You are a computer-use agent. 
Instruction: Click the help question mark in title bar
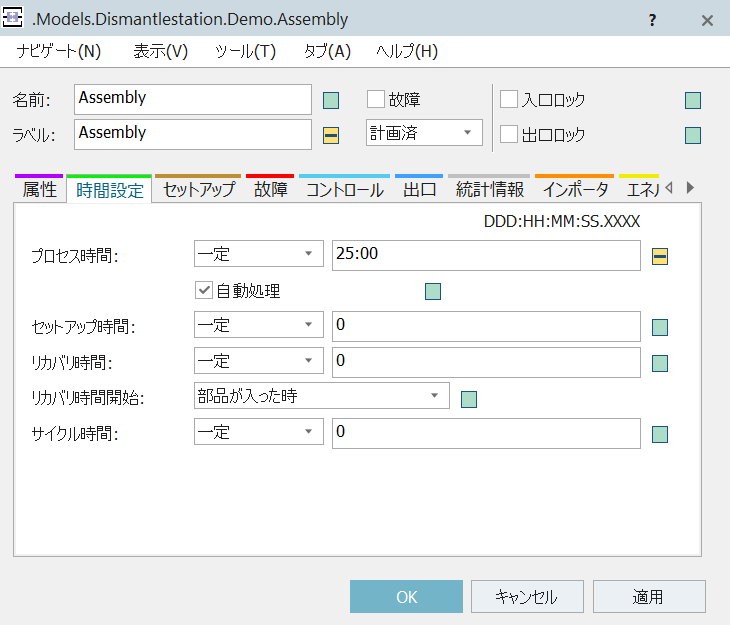pos(652,20)
